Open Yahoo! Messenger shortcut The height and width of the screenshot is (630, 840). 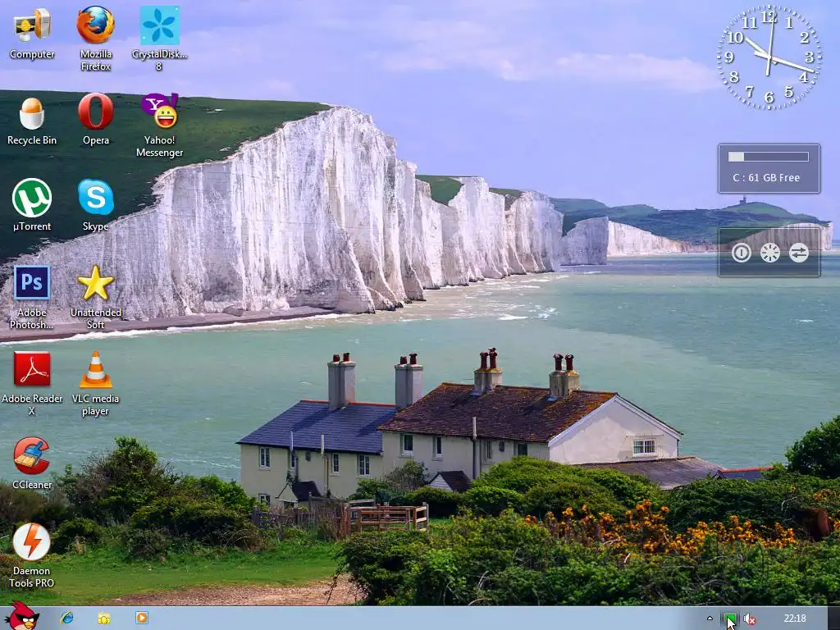(x=159, y=126)
